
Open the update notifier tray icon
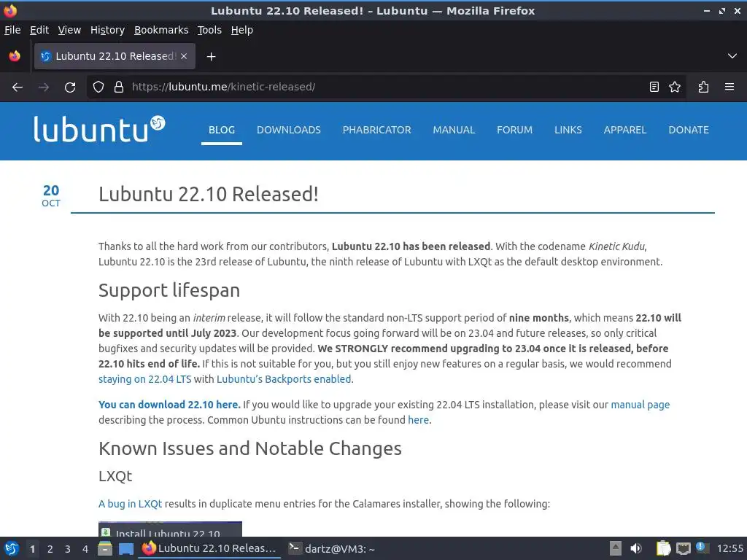point(702,548)
